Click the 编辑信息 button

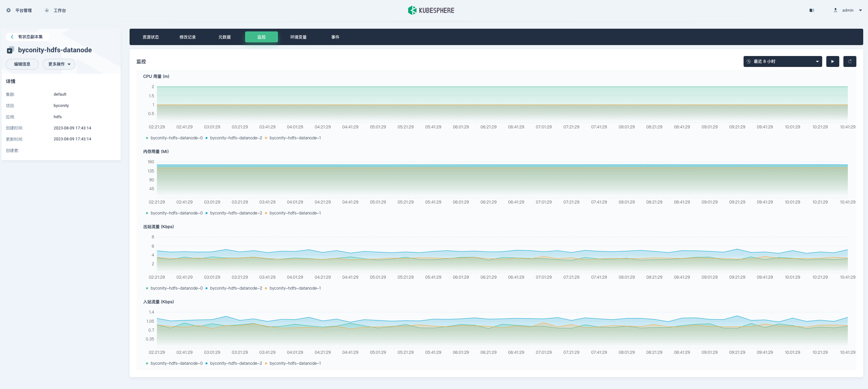click(x=22, y=64)
